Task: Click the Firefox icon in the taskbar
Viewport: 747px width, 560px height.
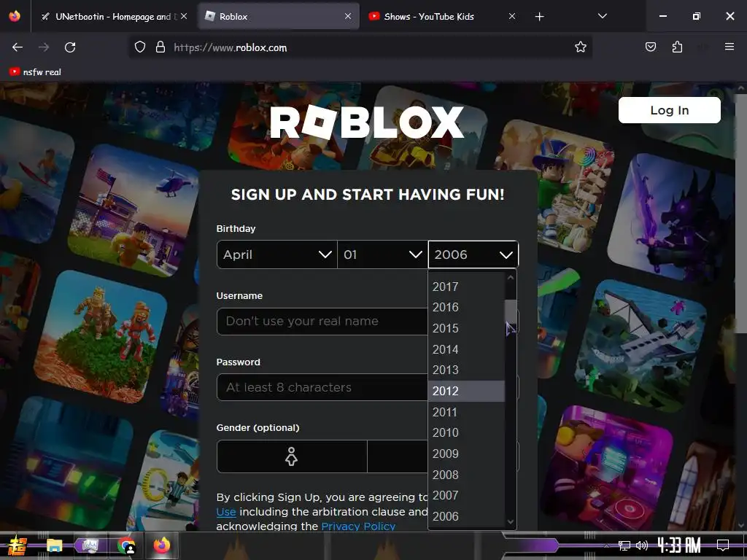Action: [162, 545]
